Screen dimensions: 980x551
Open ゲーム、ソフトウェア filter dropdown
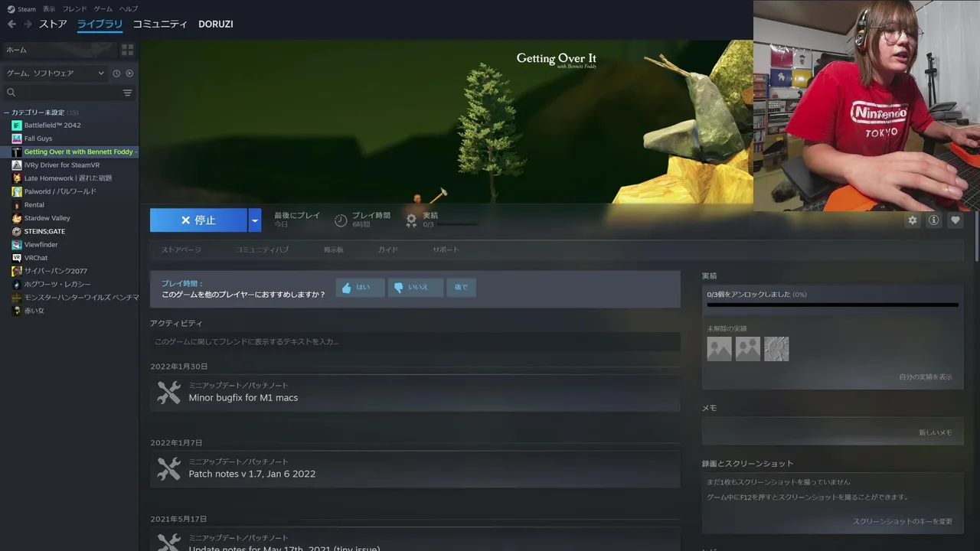[55, 73]
